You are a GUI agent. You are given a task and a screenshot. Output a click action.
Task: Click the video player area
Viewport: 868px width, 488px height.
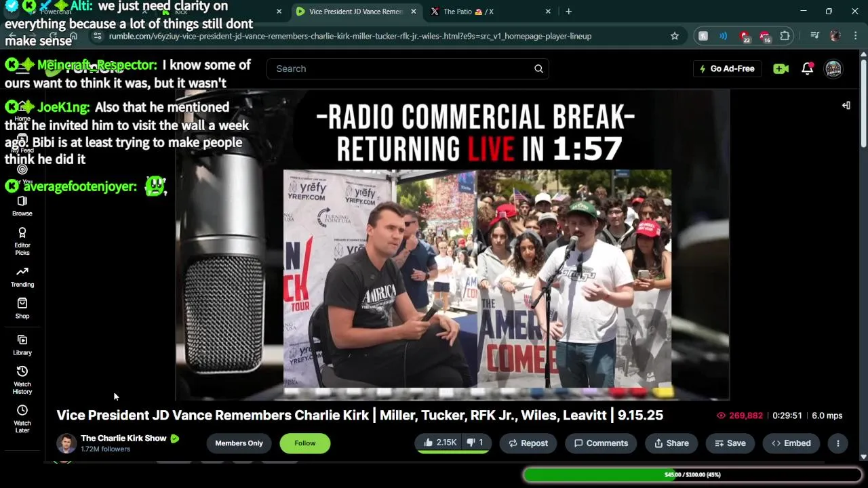(452, 245)
